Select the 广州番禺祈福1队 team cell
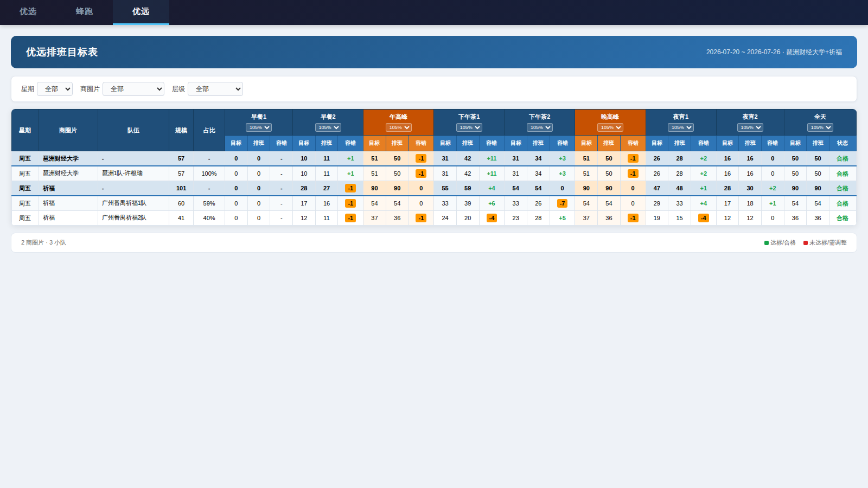The width and height of the screenshot is (868, 488). click(x=133, y=203)
